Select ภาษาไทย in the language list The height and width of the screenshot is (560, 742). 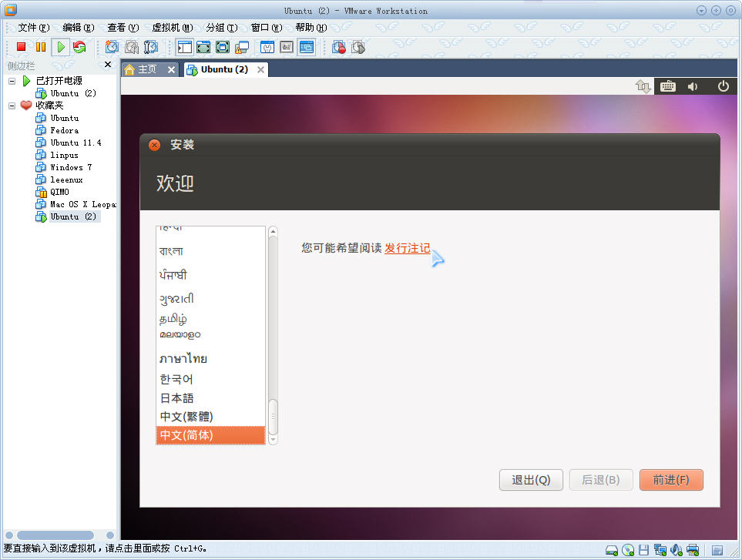210,358
